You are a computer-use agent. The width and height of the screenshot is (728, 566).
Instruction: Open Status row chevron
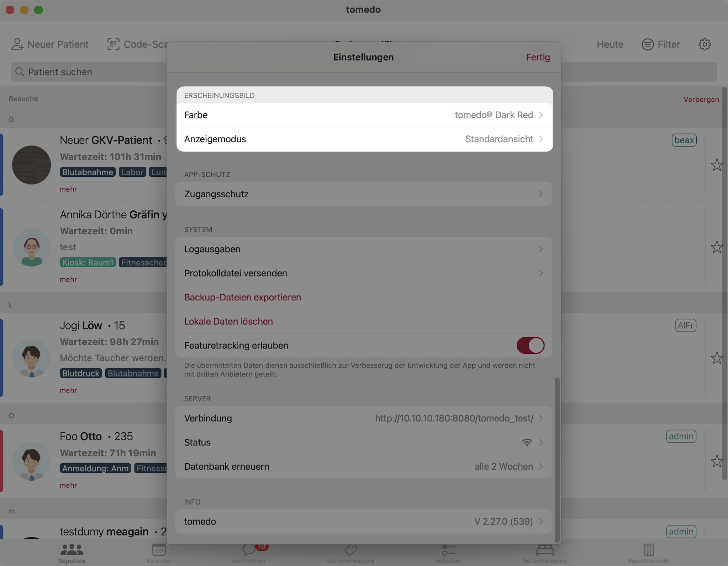(541, 442)
